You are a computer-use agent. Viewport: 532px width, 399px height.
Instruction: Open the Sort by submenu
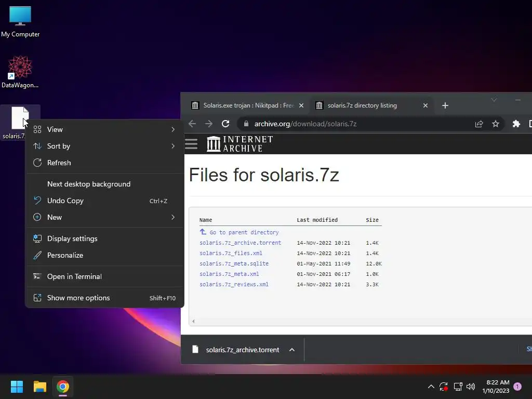[x=105, y=146]
